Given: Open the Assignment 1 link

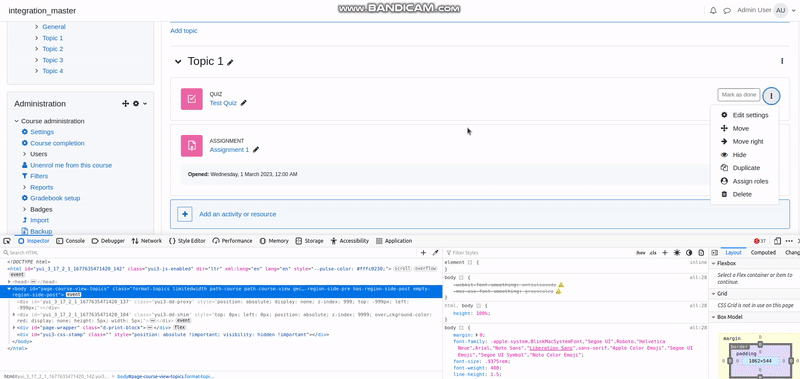Looking at the screenshot, I should click(x=230, y=150).
